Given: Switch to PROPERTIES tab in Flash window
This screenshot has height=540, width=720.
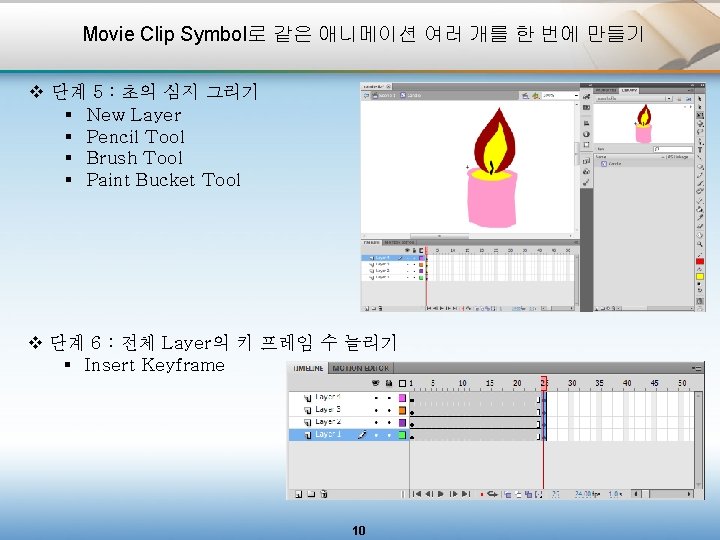Looking at the screenshot, I should pos(606,90).
